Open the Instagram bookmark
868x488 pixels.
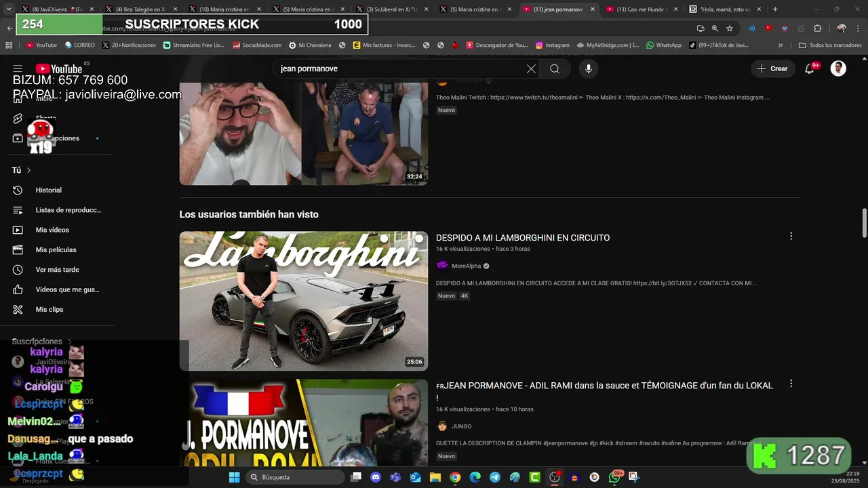coord(552,45)
